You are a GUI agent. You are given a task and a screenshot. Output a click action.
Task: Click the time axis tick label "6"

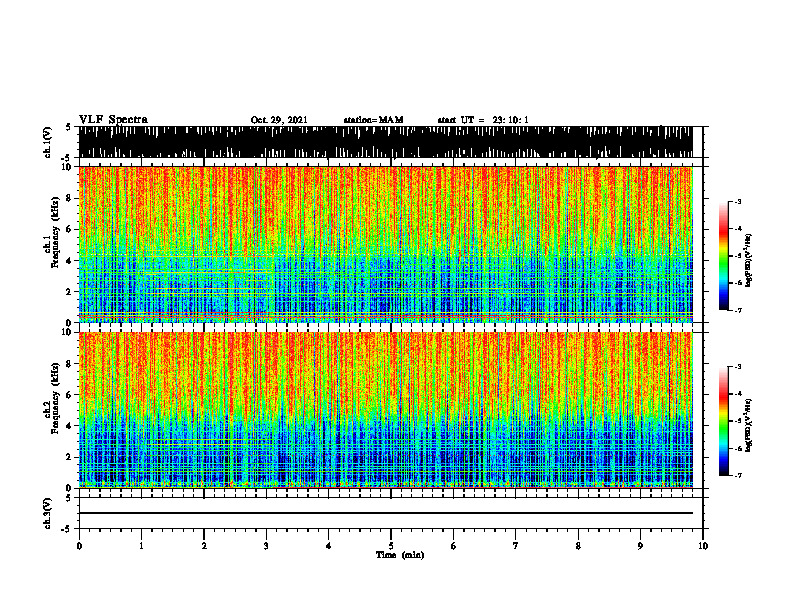(x=454, y=546)
